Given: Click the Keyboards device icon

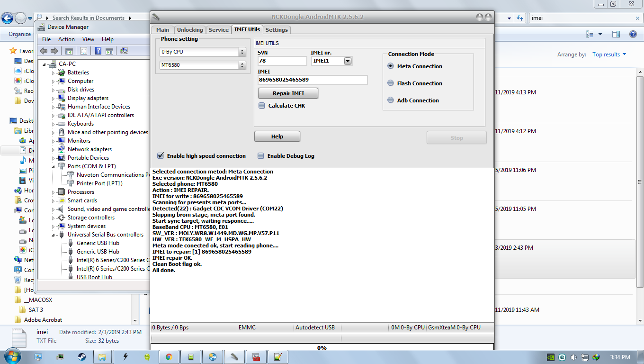Looking at the screenshot, I should click(61, 124).
